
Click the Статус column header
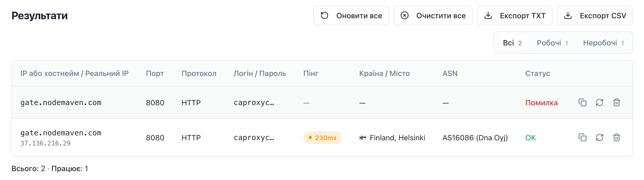pyautogui.click(x=537, y=73)
